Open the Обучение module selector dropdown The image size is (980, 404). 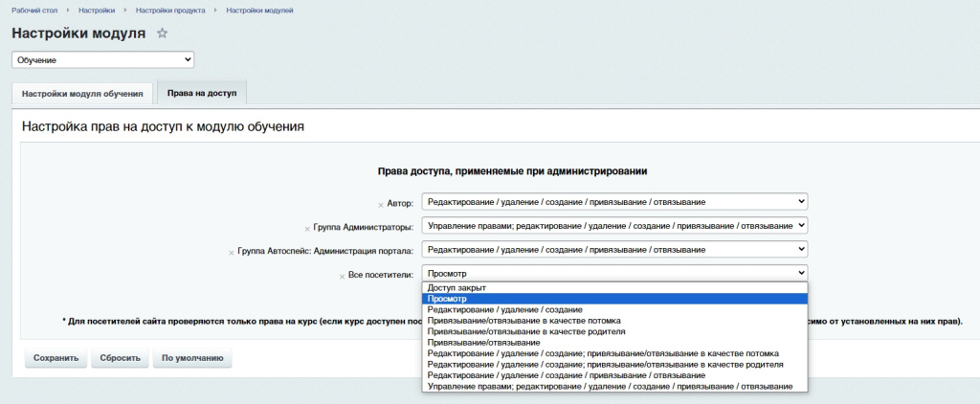pyautogui.click(x=102, y=60)
